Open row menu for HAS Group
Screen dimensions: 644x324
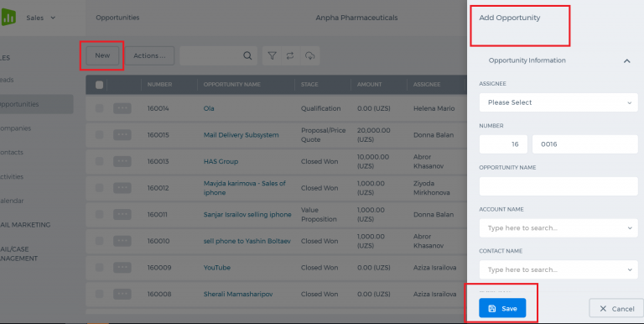pyautogui.click(x=122, y=162)
